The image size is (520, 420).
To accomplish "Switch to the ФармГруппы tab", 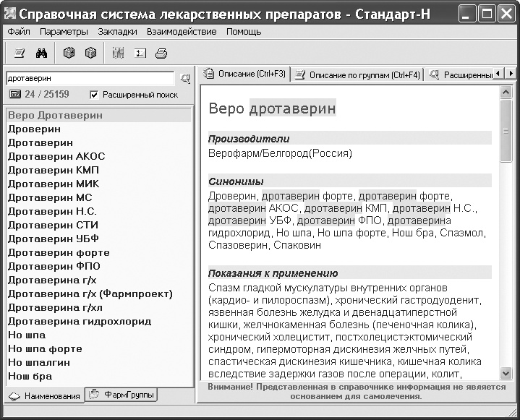I will (121, 395).
